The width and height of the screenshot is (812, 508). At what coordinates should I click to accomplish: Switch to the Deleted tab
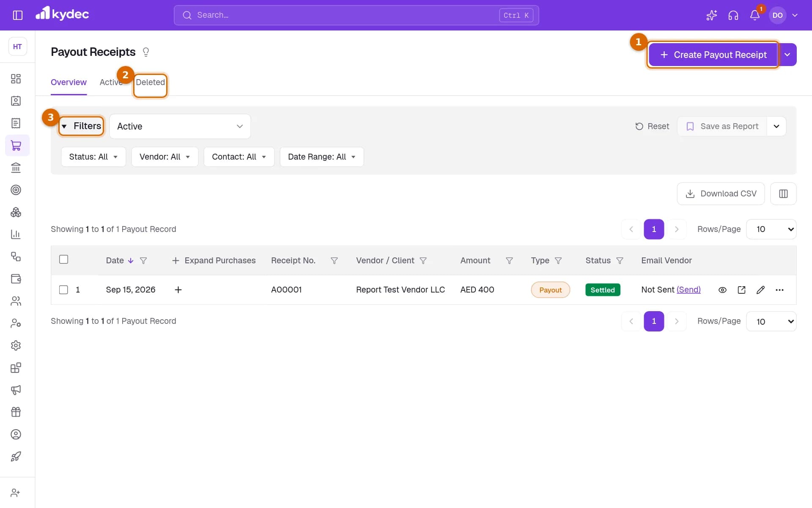(150, 83)
